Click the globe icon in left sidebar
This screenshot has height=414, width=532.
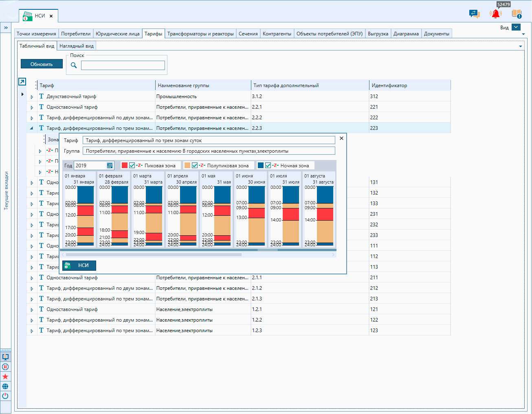click(x=5, y=386)
